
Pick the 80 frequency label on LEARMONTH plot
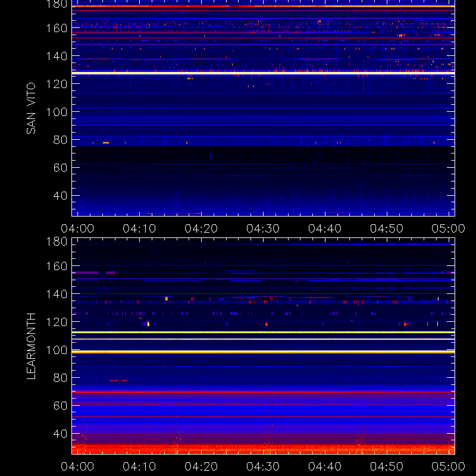coord(60,378)
